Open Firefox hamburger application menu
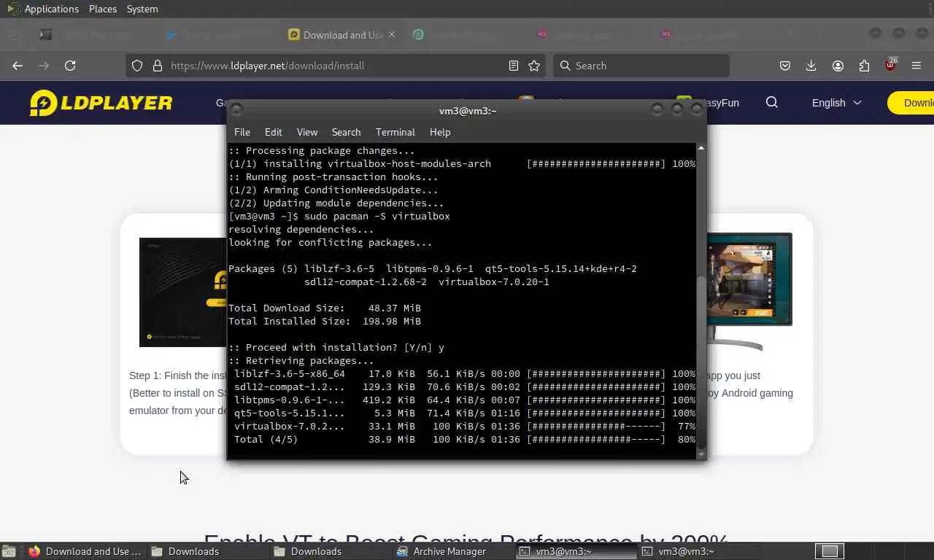Screen dimensions: 934x560 pos(916,66)
